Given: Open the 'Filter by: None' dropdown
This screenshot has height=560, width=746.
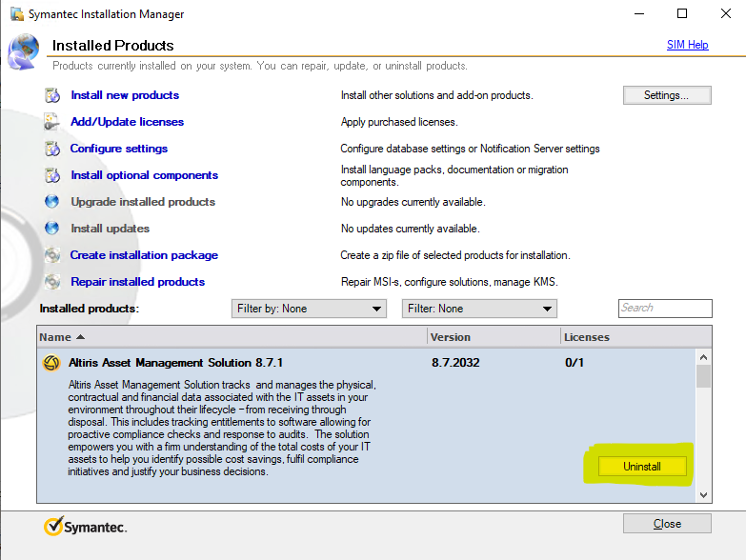Looking at the screenshot, I should point(309,309).
